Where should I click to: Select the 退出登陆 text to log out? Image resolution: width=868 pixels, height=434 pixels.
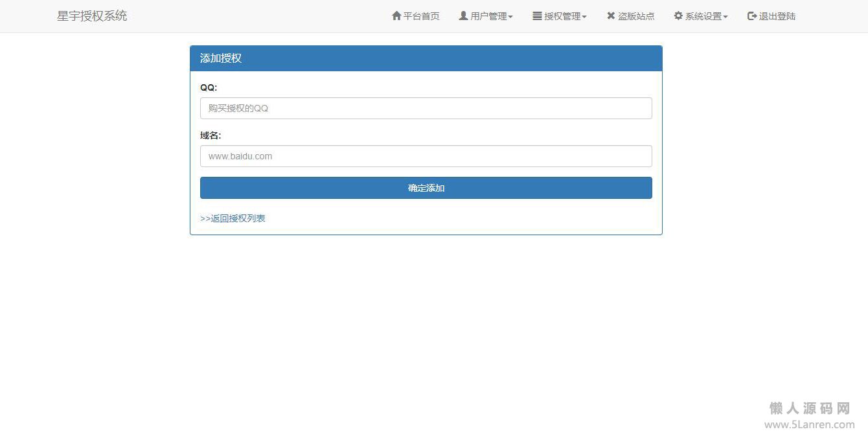tap(777, 16)
